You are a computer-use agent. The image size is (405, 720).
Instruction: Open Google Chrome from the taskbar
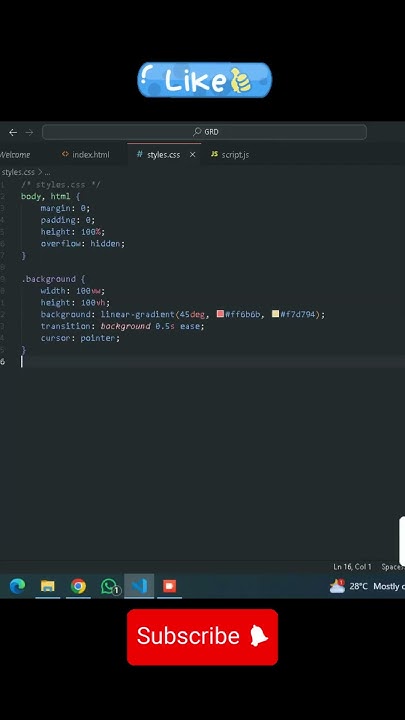[x=78, y=586]
